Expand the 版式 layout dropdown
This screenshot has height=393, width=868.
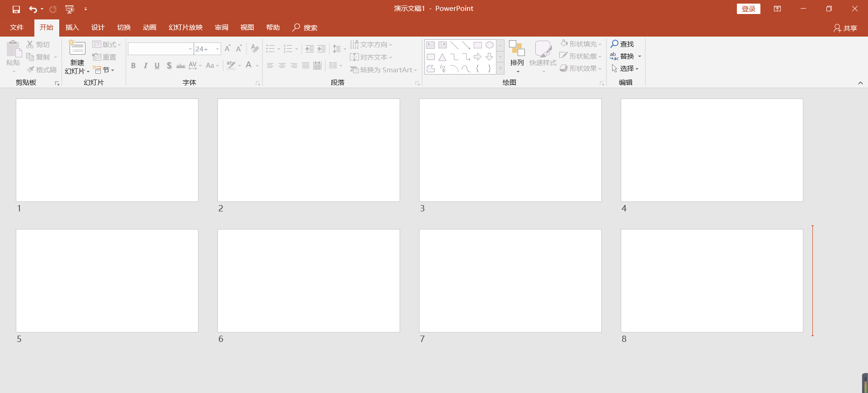coord(107,44)
